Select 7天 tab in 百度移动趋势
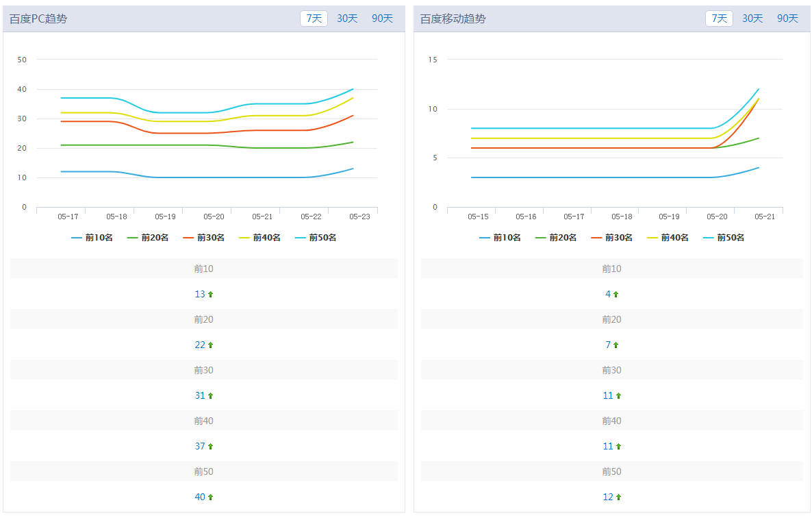 click(x=719, y=18)
